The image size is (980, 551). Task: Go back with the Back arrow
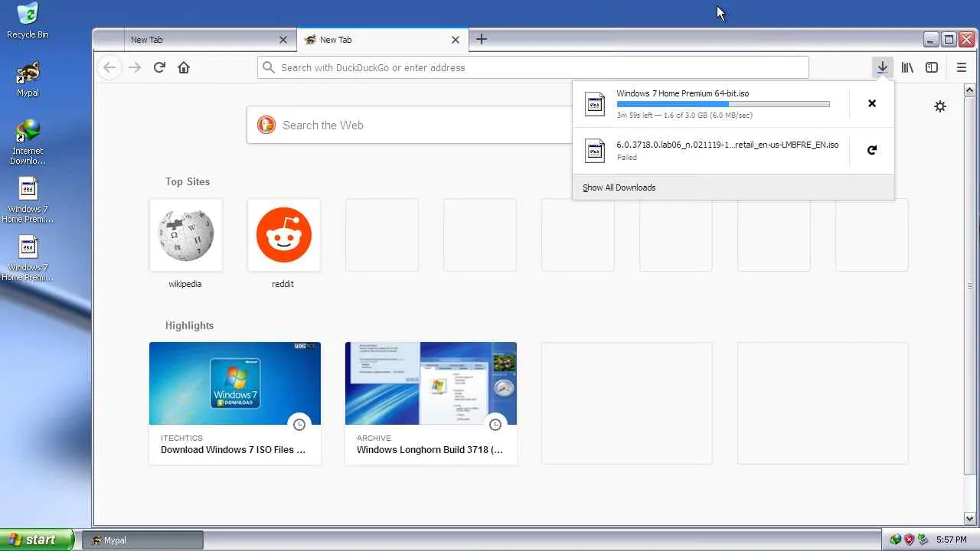(x=109, y=67)
